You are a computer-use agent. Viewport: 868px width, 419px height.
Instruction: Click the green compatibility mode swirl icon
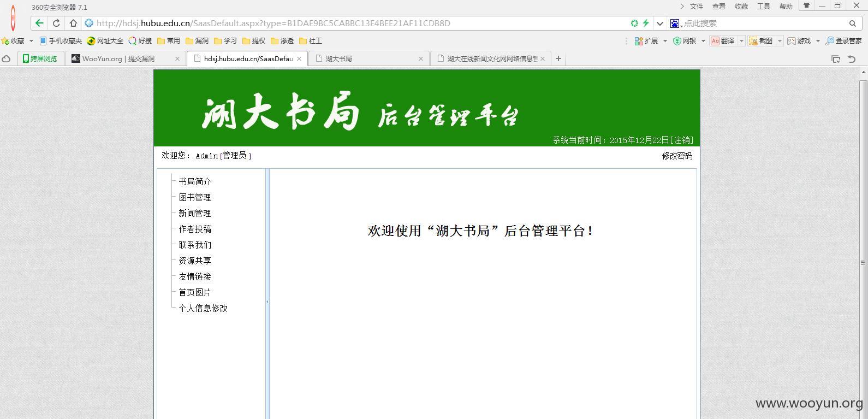point(634,23)
